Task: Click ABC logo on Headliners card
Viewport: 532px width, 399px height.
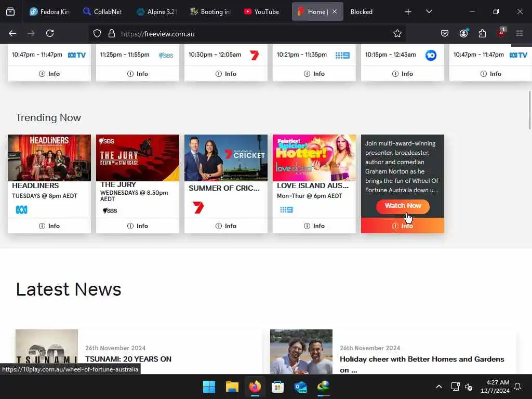Action: click(22, 210)
